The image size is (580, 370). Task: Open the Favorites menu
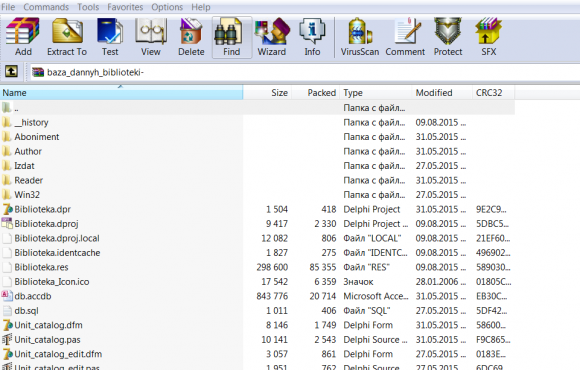pos(125,7)
